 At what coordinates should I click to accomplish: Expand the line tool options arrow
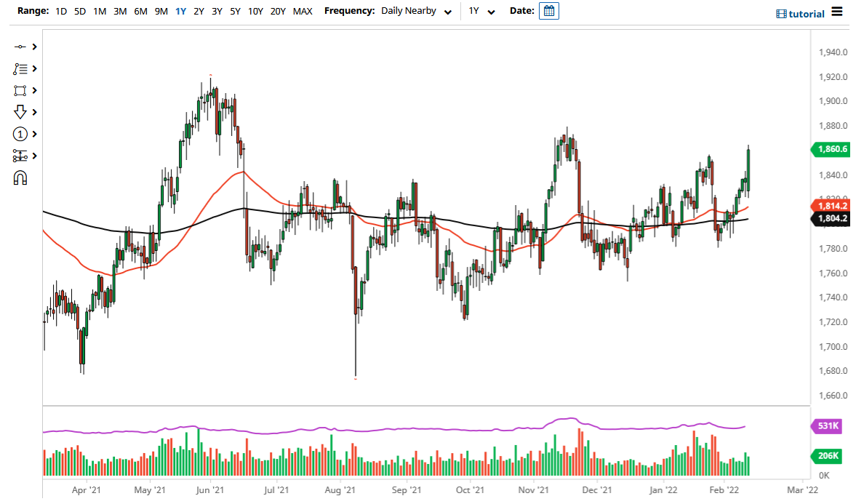pos(34,47)
